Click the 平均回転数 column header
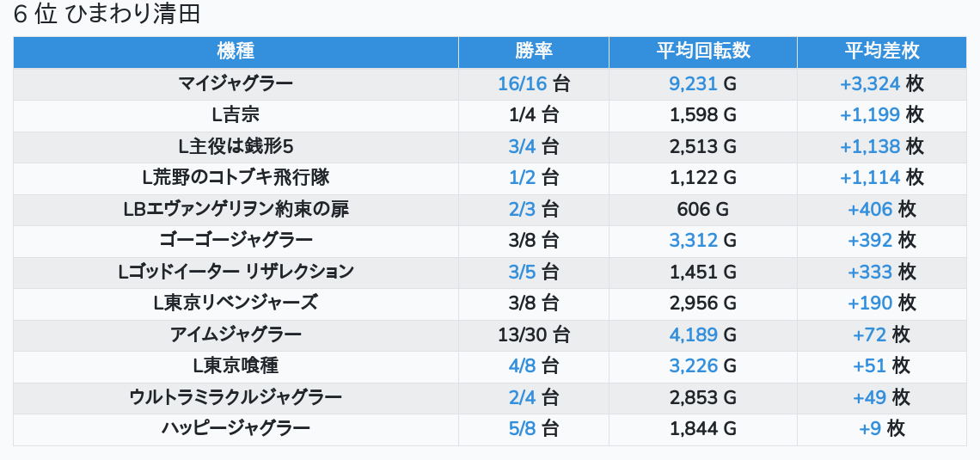 point(702,52)
